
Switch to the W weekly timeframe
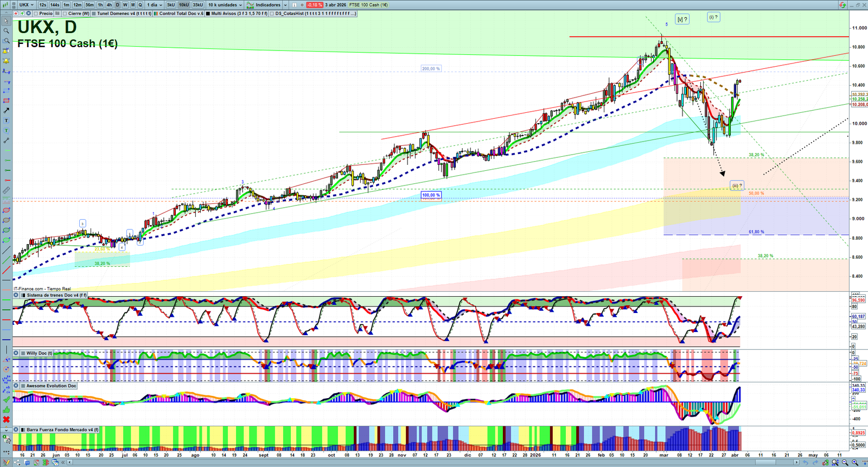coord(125,5)
